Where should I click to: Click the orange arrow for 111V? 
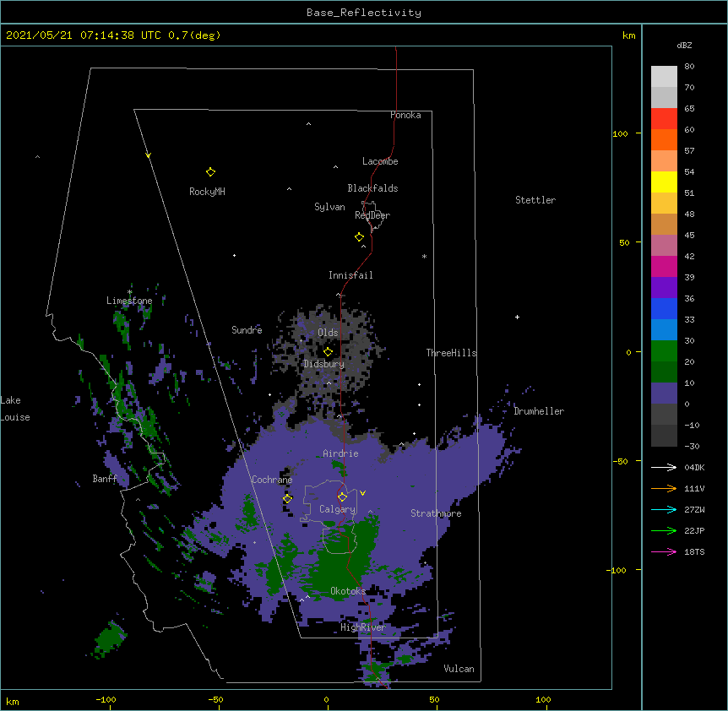664,488
